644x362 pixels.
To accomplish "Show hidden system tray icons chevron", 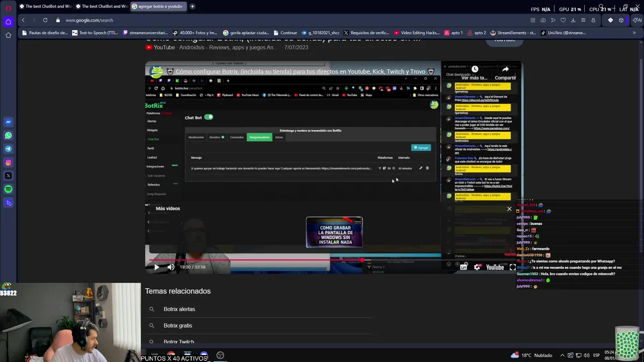I will click(562, 355).
